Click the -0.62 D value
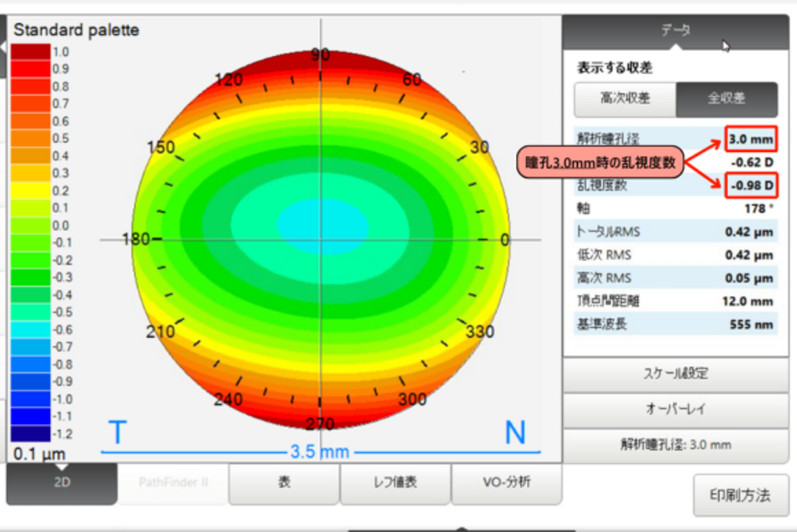Image resolution: width=797 pixels, height=532 pixels. pyautogui.click(x=752, y=163)
